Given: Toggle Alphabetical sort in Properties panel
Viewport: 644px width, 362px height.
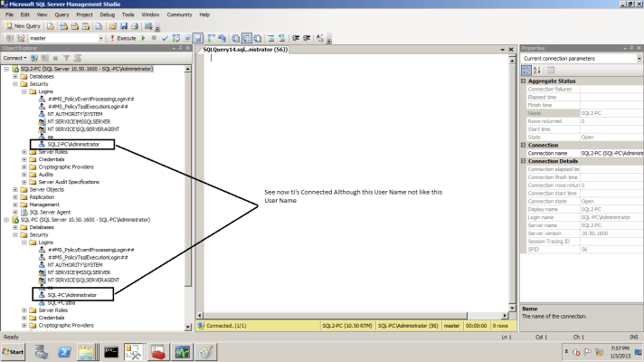Looking at the screenshot, I should coord(536,71).
